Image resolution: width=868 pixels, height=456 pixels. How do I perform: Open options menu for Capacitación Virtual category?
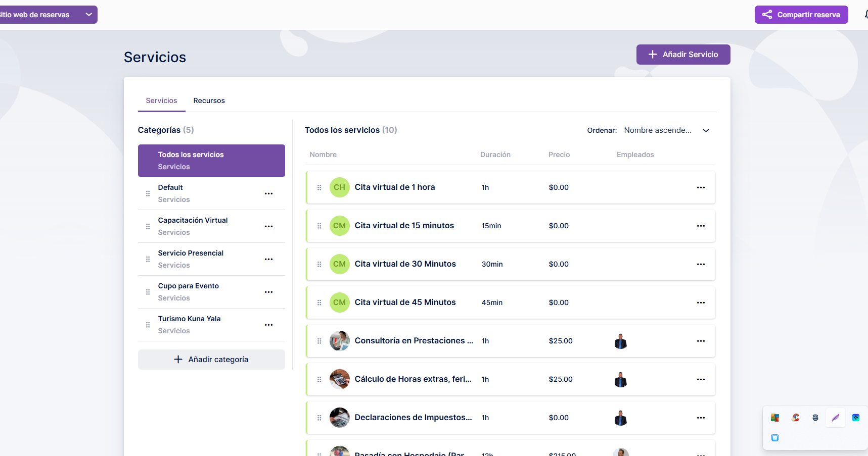tap(268, 226)
